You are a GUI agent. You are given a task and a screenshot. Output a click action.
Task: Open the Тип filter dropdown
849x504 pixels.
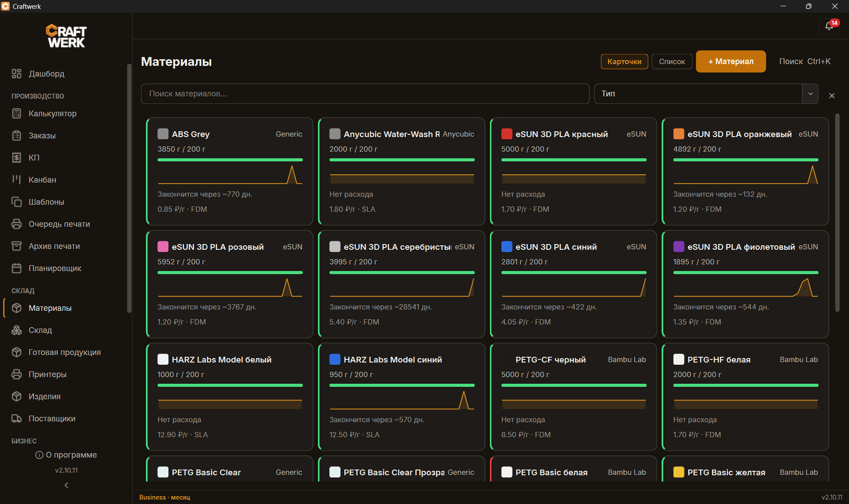[706, 94]
